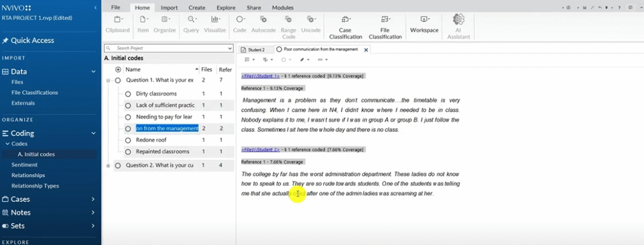Open File Classifications in sidebar
Image resolution: width=644 pixels, height=245 pixels.
coord(35,93)
